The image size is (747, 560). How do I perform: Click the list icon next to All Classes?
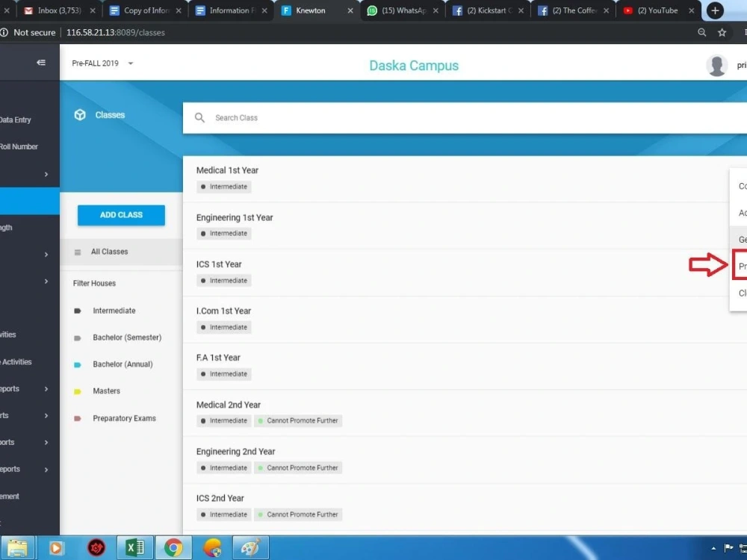click(78, 252)
